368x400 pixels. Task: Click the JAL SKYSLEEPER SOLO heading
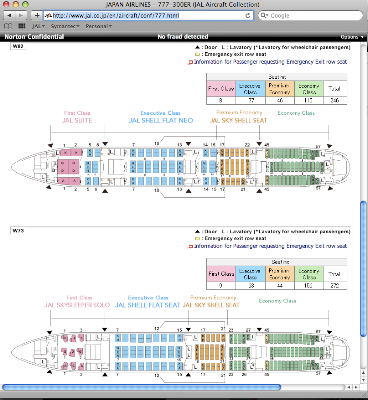(x=77, y=305)
